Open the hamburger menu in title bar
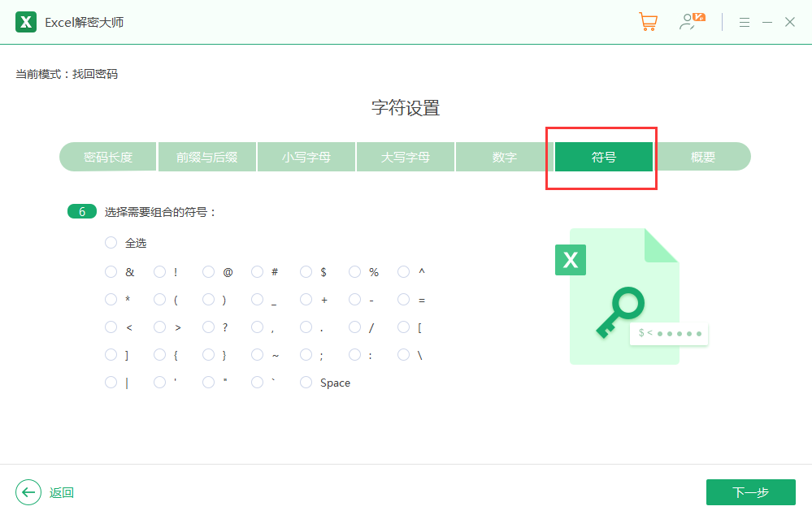812x515 pixels. [745, 22]
